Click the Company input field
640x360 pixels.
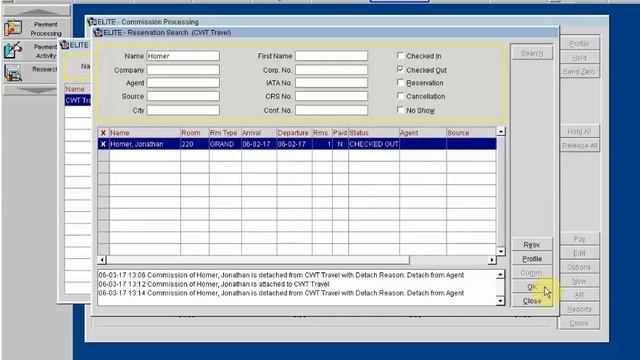[183, 70]
